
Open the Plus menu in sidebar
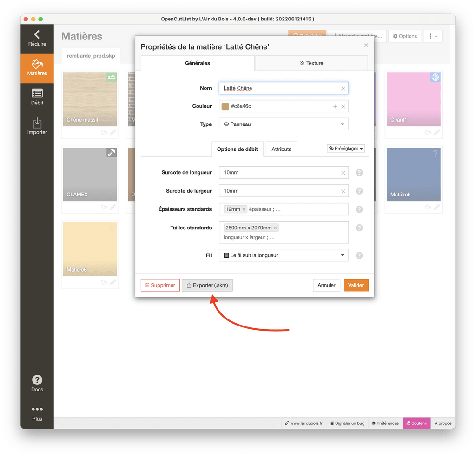pyautogui.click(x=37, y=414)
